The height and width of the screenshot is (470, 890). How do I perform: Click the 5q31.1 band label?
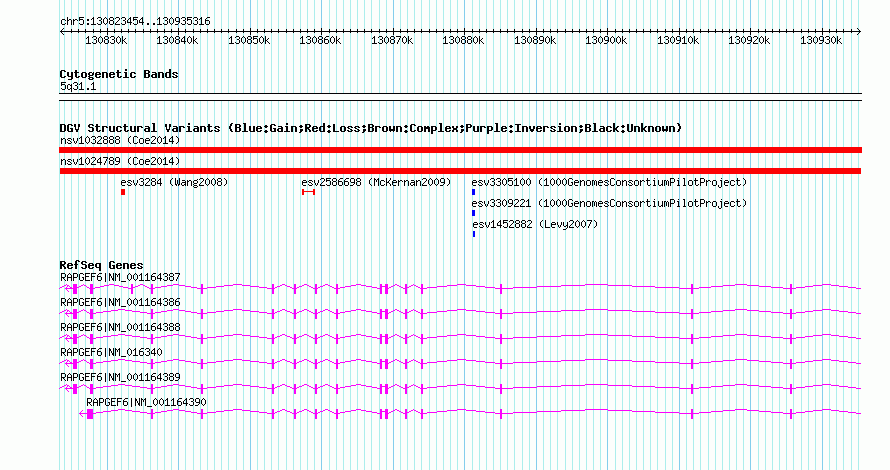click(78, 86)
